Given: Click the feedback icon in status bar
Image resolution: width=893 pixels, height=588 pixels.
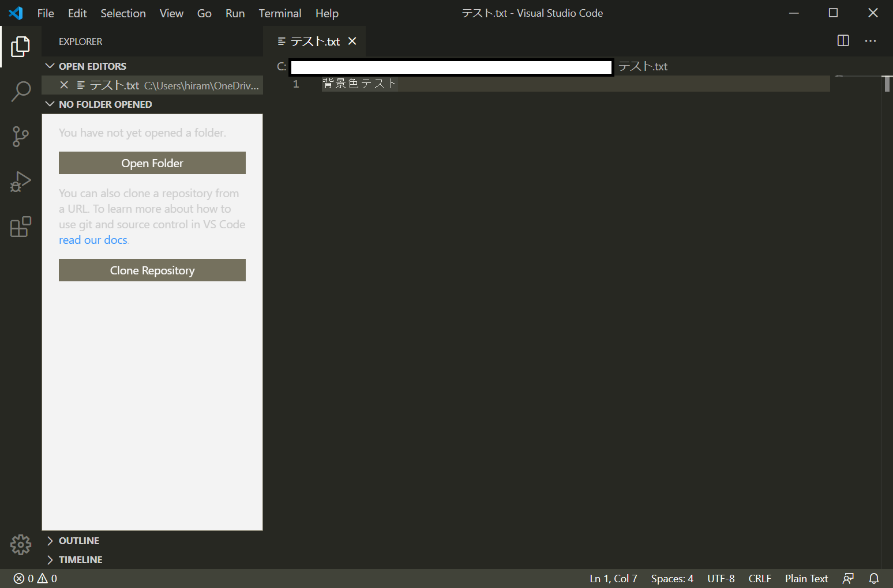Looking at the screenshot, I should (848, 578).
